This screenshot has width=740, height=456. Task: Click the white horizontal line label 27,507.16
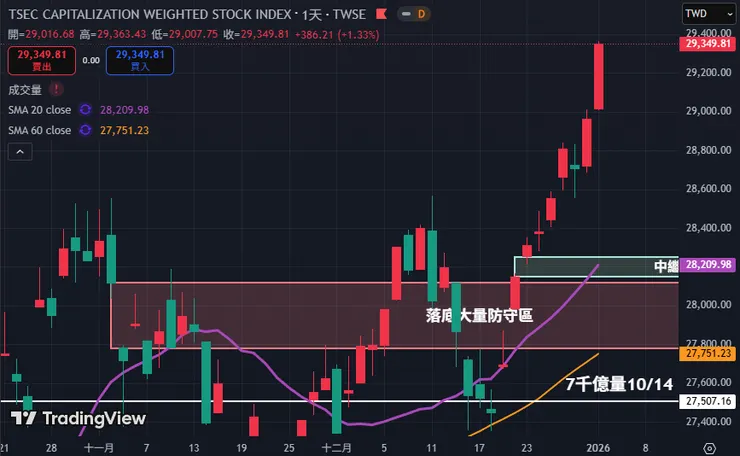pos(707,401)
